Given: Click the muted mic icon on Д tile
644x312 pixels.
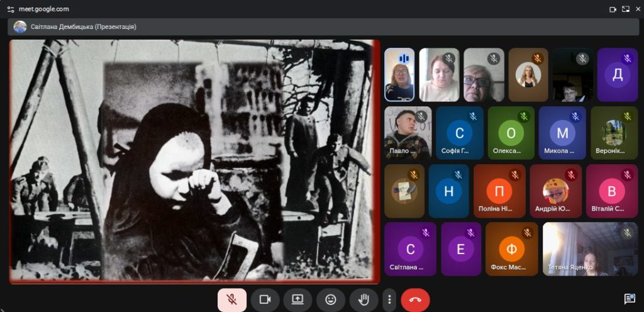Looking at the screenshot, I should (x=627, y=58).
